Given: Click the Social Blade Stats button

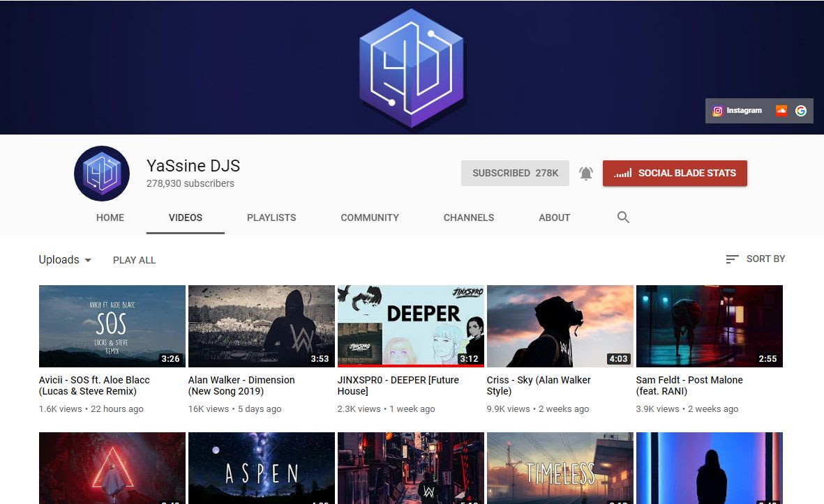Looking at the screenshot, I should click(675, 174).
